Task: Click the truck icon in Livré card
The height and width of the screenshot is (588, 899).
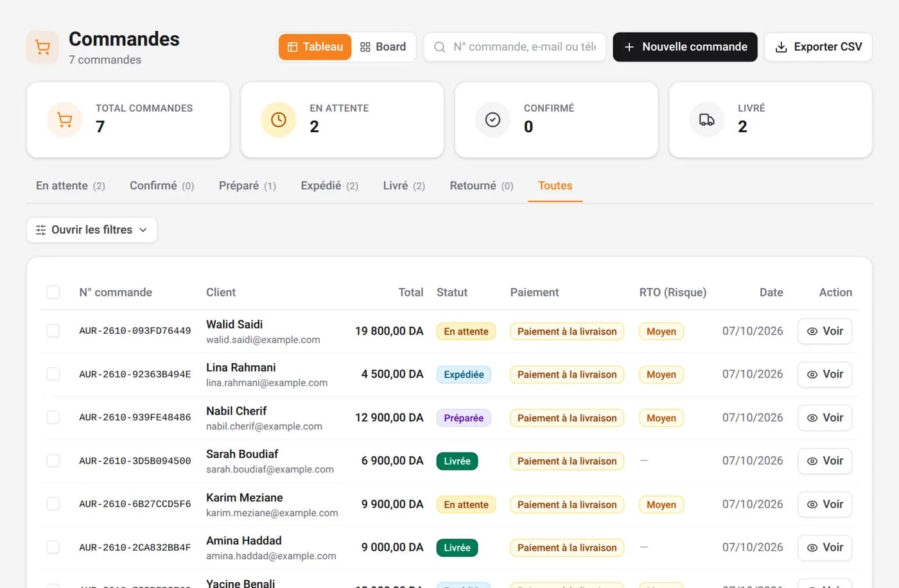Action: coord(707,119)
